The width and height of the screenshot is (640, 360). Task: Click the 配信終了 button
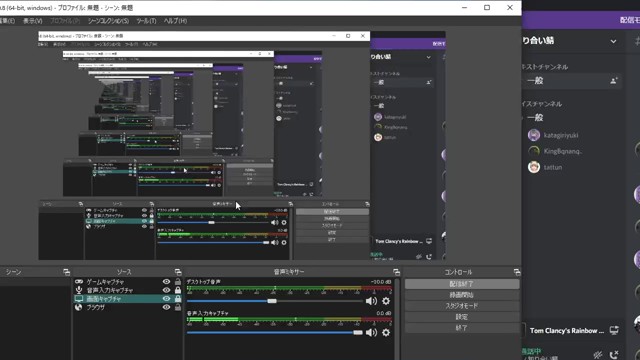click(462, 284)
